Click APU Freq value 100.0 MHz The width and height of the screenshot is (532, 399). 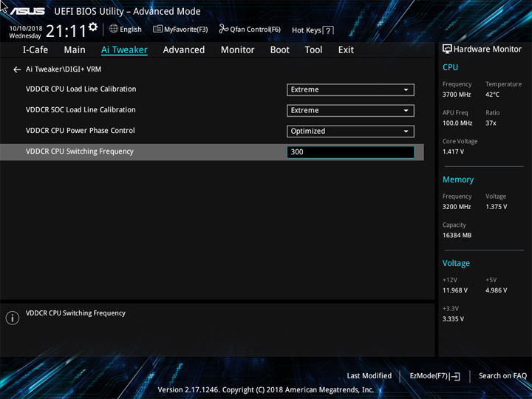[457, 123]
